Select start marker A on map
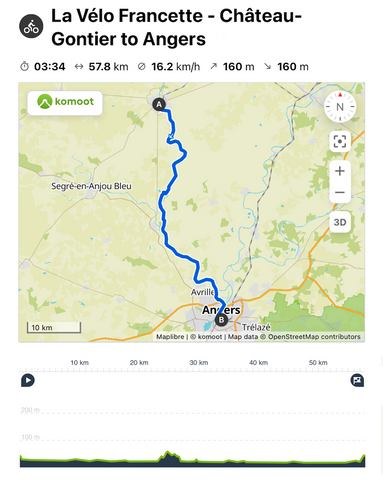This screenshot has width=383, height=500. tap(159, 104)
